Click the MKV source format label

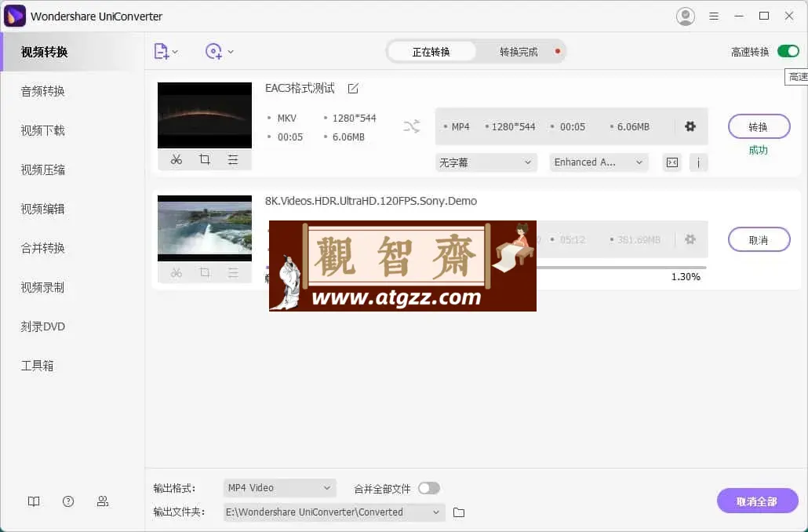tap(286, 118)
